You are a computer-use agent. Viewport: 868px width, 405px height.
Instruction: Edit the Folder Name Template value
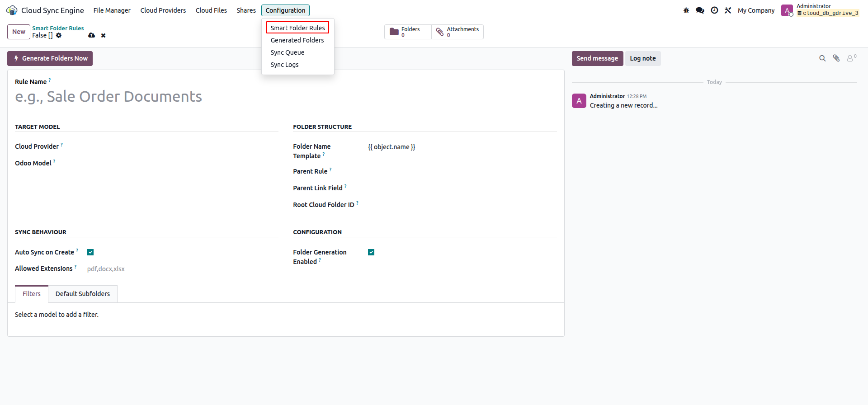pyautogui.click(x=462, y=147)
